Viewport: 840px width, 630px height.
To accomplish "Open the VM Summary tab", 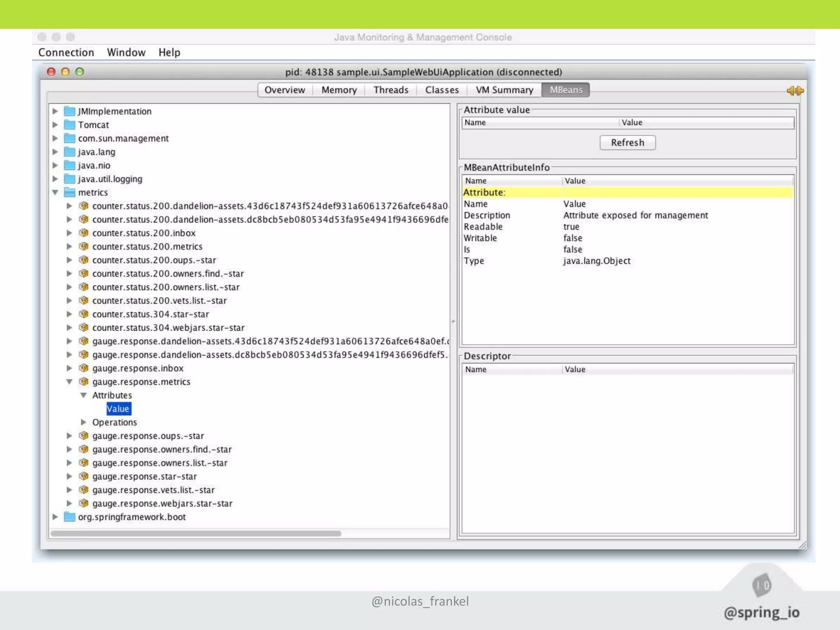I will pos(504,90).
